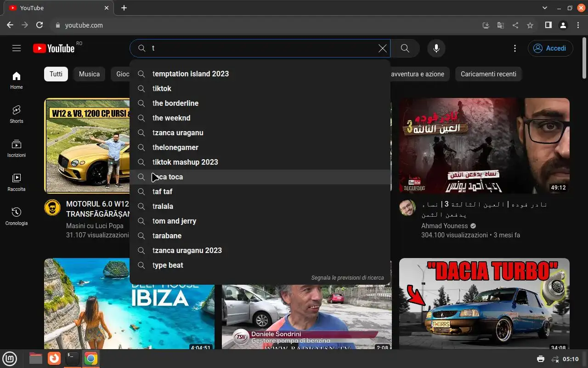This screenshot has width=588, height=368.
Task: Select the Caricamenti recenti chip
Action: [488, 74]
